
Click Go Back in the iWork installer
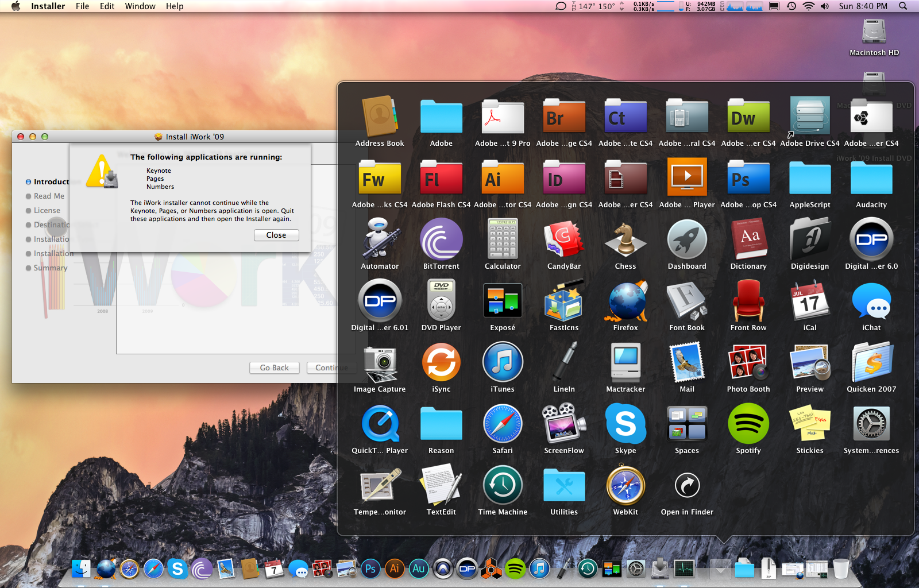coord(275,367)
